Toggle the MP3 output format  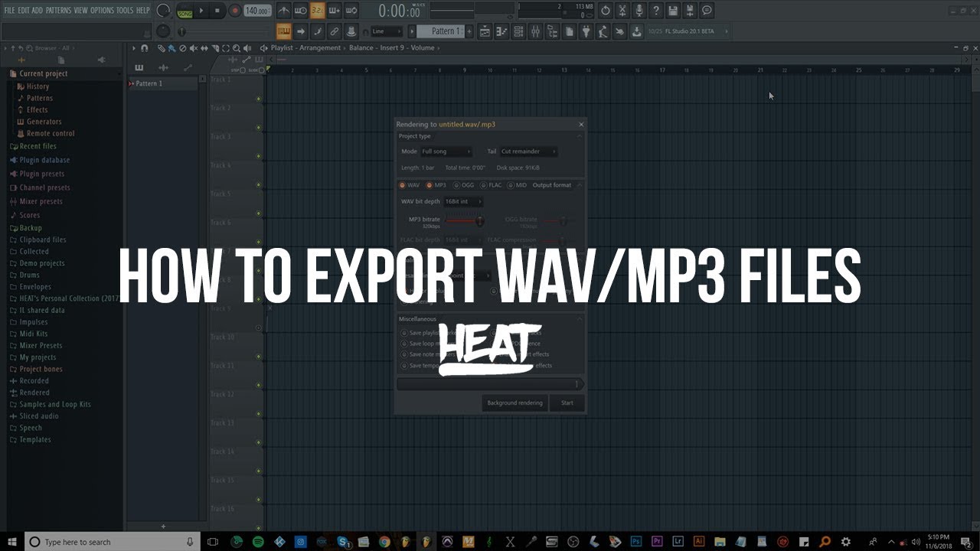pos(436,185)
